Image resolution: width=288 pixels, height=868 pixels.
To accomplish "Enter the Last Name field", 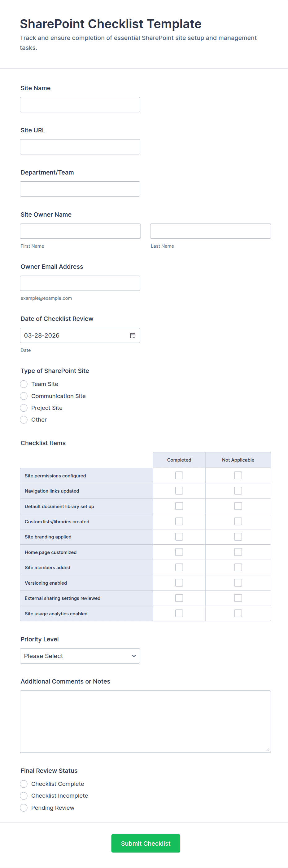I will pyautogui.click(x=210, y=231).
